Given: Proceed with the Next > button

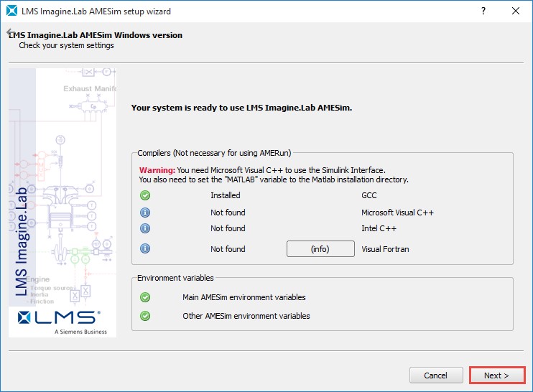Looking at the screenshot, I should (x=496, y=375).
